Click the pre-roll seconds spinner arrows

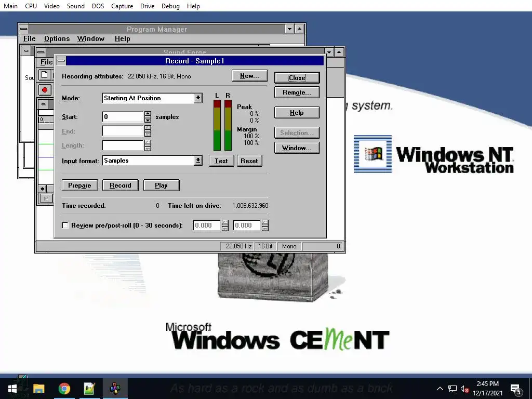point(225,225)
